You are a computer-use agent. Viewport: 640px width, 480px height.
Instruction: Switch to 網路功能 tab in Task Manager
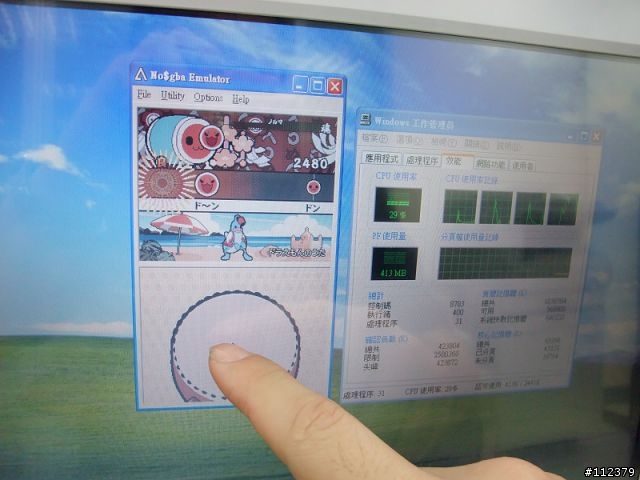(x=490, y=164)
